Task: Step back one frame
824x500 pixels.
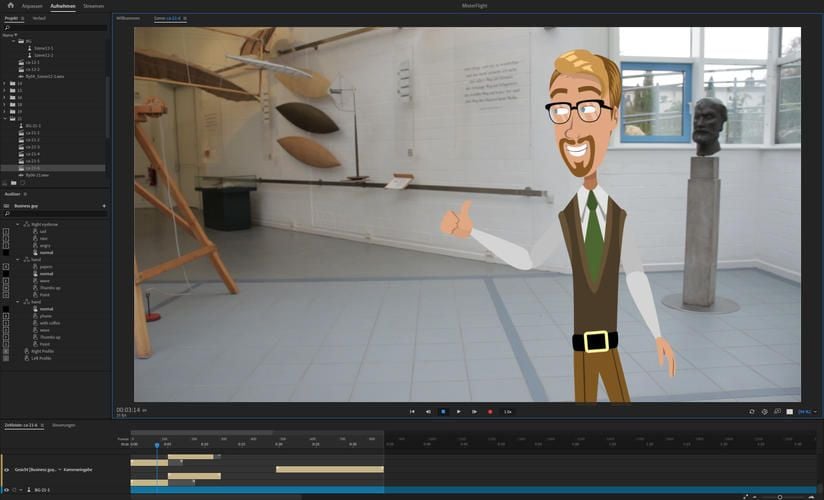Action: pyautogui.click(x=428, y=412)
